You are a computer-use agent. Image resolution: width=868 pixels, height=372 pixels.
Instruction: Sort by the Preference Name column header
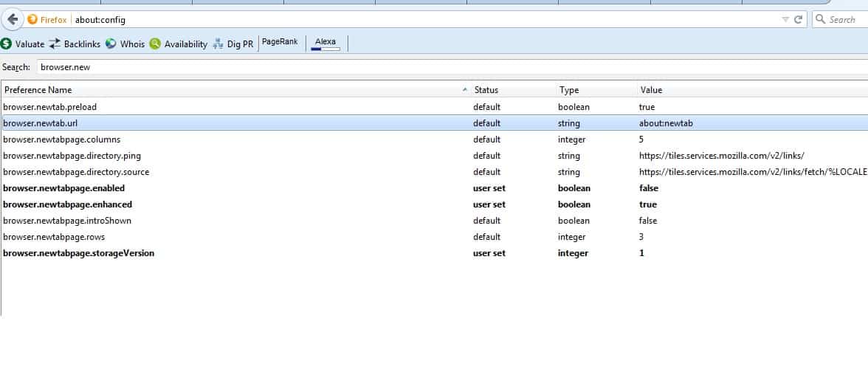pos(221,90)
